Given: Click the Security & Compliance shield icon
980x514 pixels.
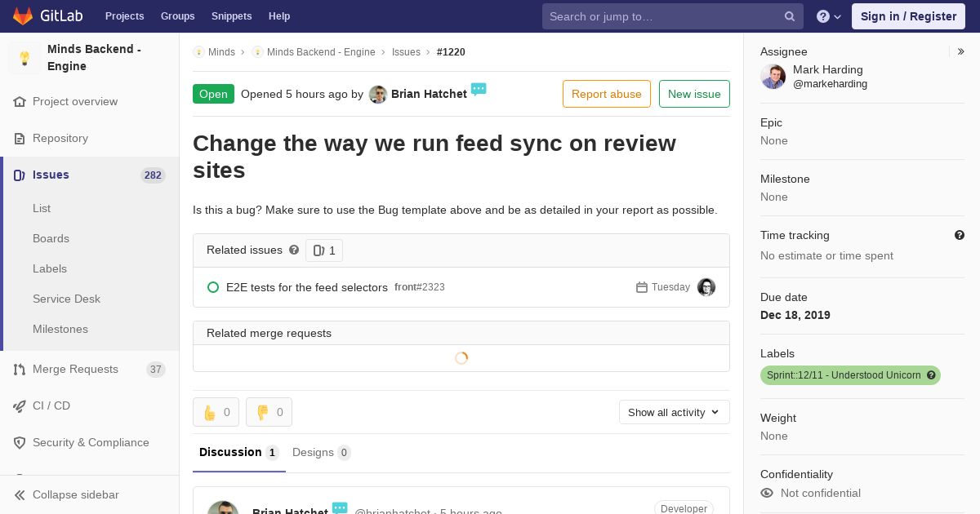Looking at the screenshot, I should click(20, 443).
